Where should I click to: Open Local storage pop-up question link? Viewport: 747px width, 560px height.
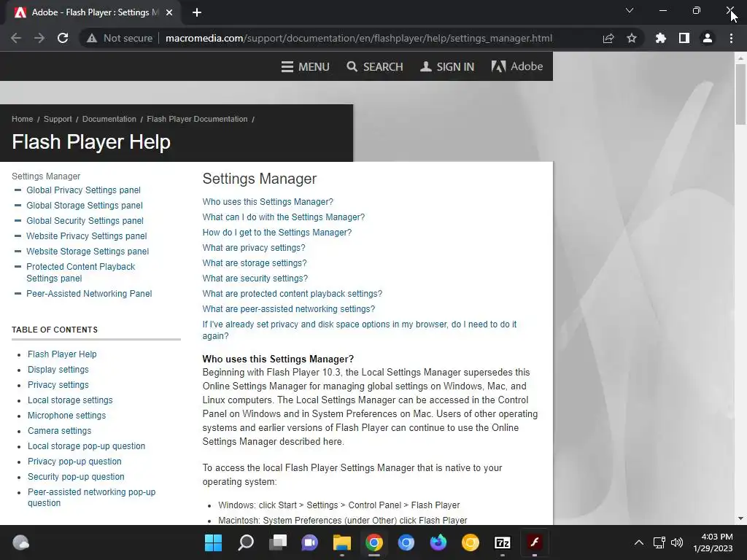[86, 446]
